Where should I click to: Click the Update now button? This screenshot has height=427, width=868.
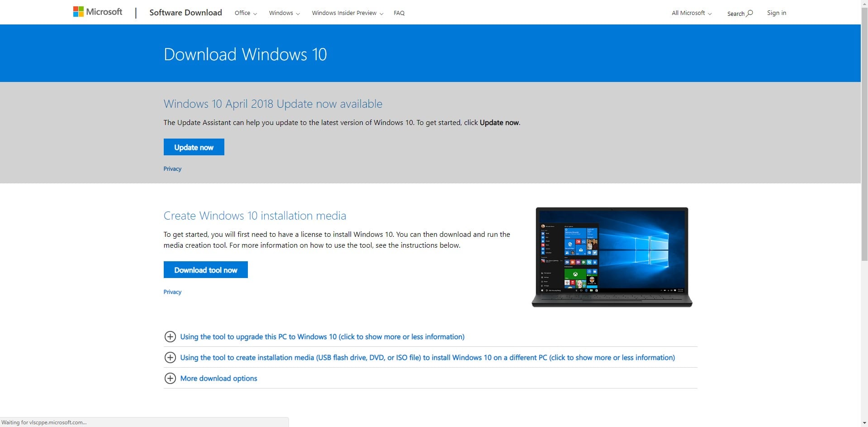click(x=194, y=147)
